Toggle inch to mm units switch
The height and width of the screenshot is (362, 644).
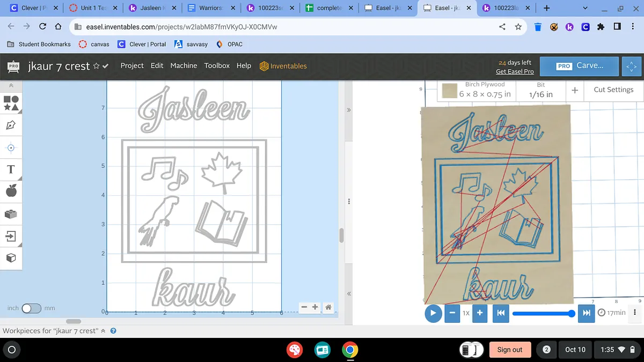[x=31, y=308]
